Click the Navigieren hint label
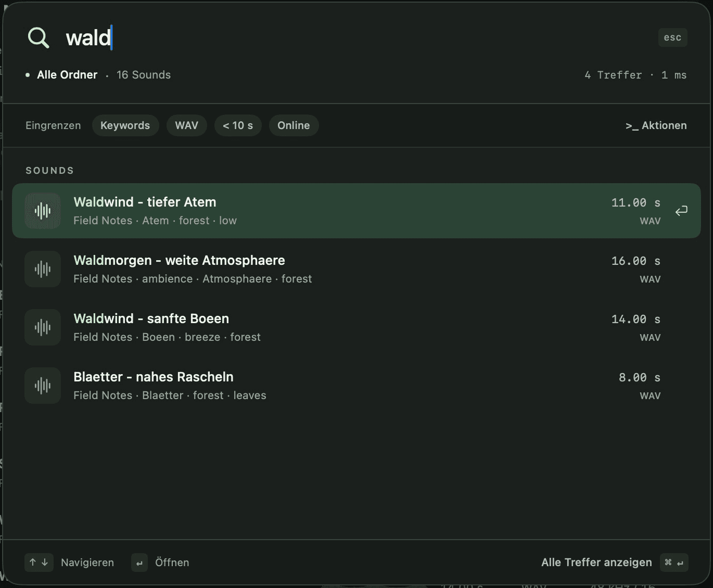This screenshot has height=588, width=713. [x=87, y=563]
